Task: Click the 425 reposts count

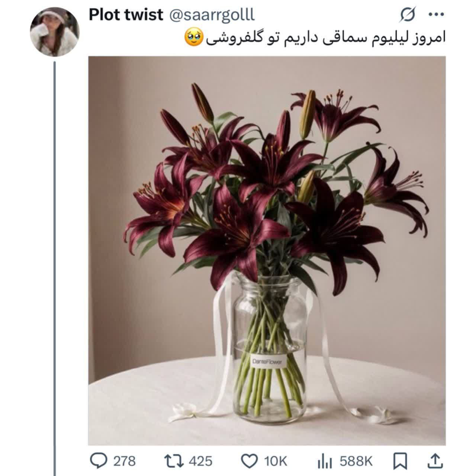Action: pyautogui.click(x=201, y=461)
